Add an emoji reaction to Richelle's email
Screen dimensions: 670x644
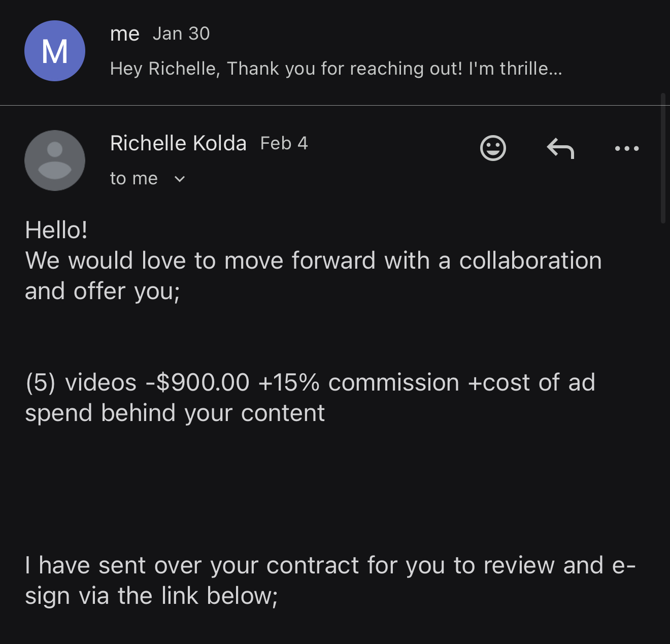point(493,148)
